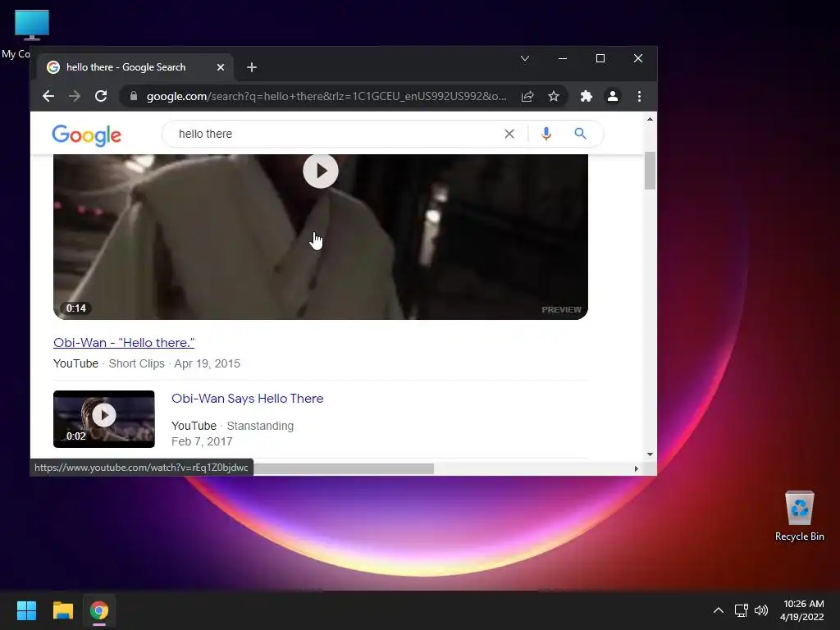This screenshot has width=840, height=630.
Task: Share this page from address bar
Action: [x=527, y=97]
